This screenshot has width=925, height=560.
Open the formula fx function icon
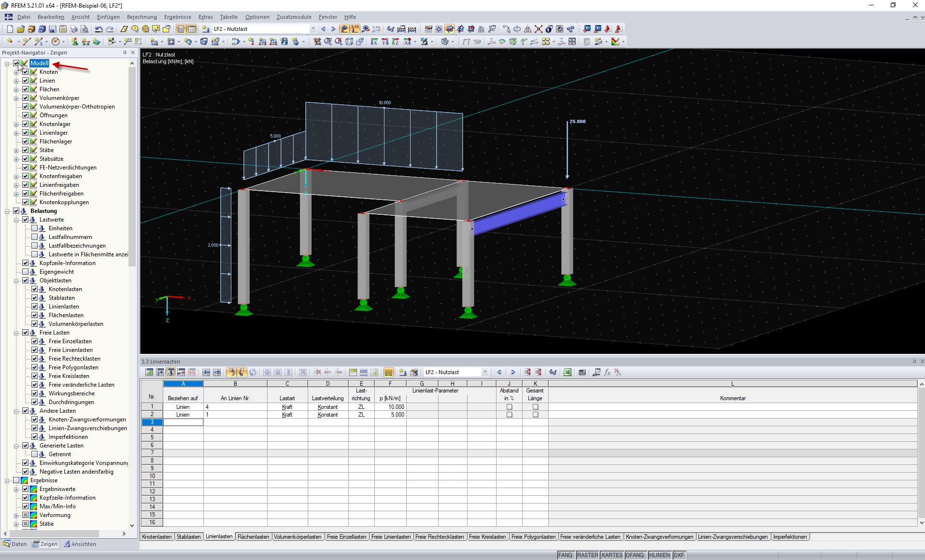607,372
